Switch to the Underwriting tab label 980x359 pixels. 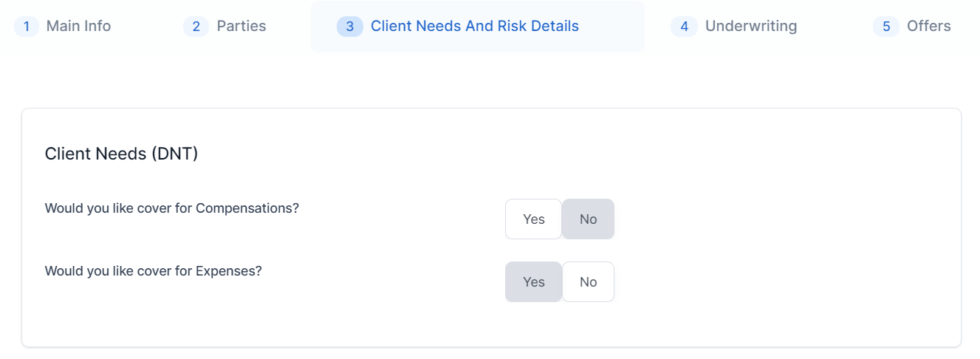[751, 27]
